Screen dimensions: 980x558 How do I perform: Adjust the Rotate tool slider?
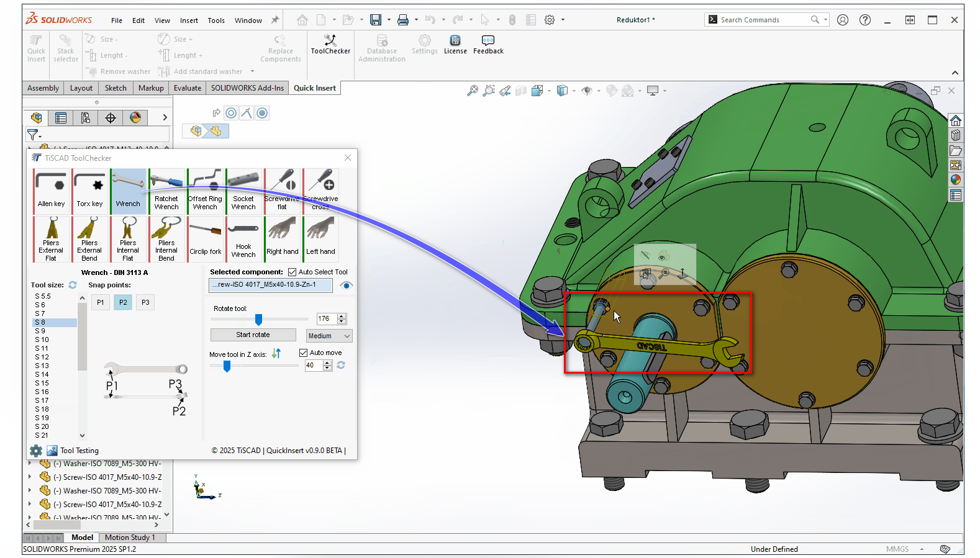tap(258, 319)
